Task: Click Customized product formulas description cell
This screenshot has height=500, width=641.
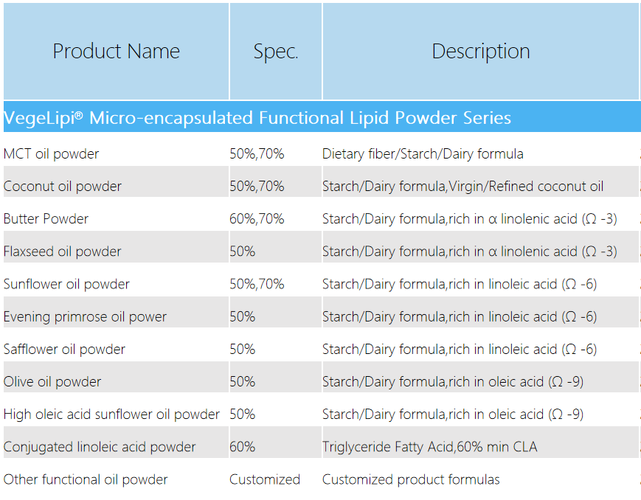Action: click(x=411, y=479)
